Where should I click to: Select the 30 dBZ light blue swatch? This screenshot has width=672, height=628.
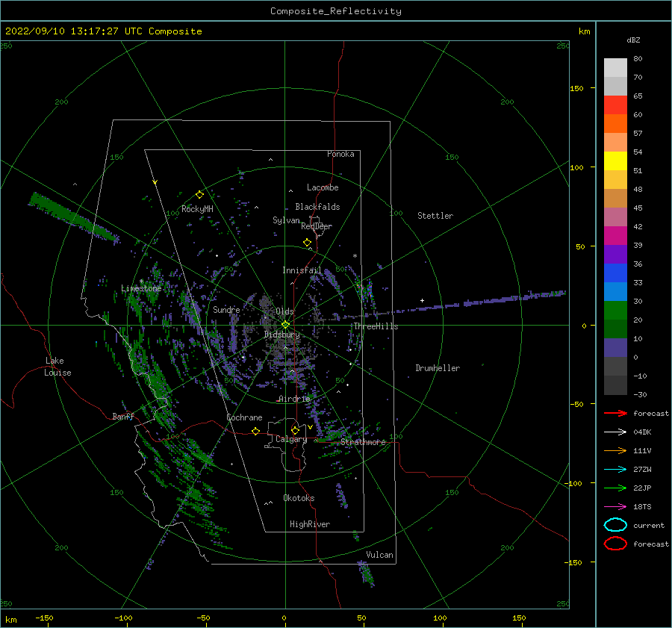[x=615, y=291]
